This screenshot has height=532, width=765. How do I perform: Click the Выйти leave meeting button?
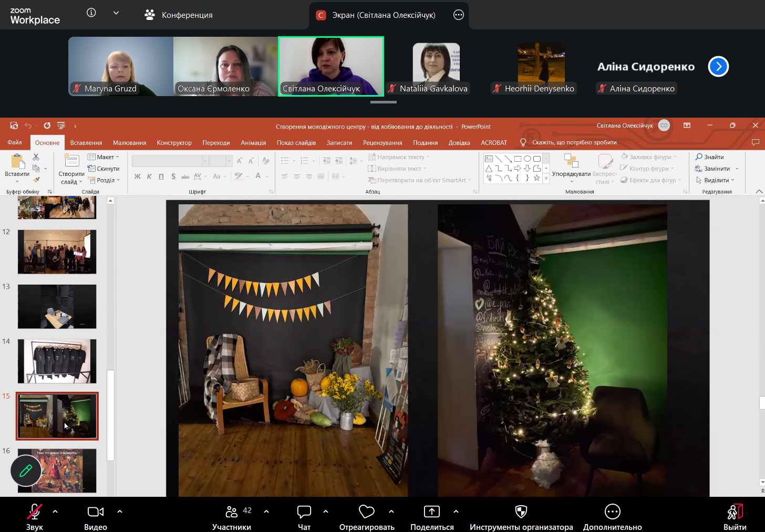[x=735, y=517]
